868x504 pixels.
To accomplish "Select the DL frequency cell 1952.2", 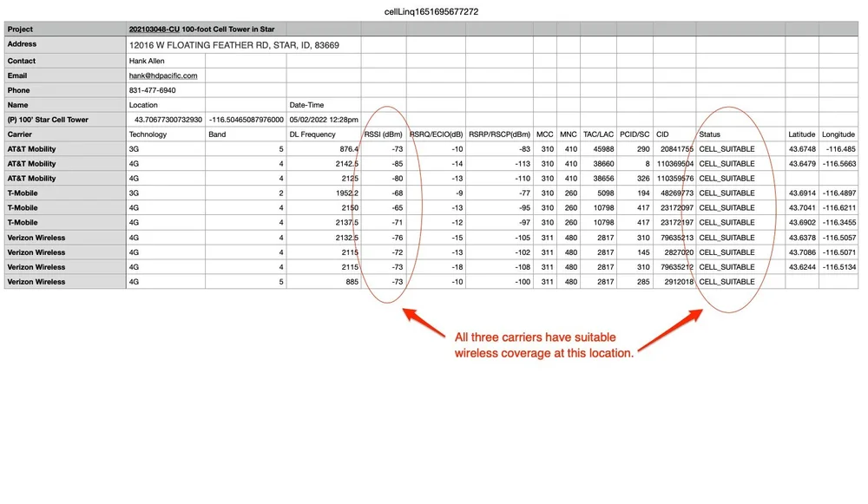I will click(346, 193).
